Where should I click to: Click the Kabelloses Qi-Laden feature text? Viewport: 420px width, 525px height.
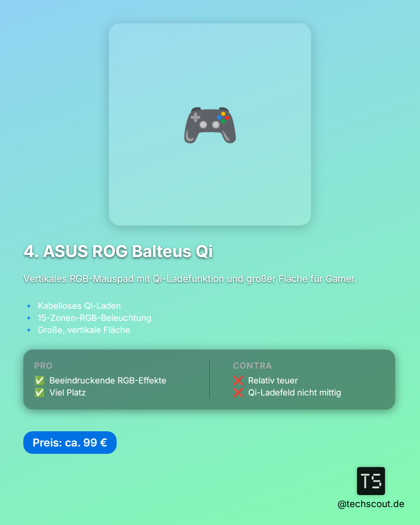tap(79, 306)
